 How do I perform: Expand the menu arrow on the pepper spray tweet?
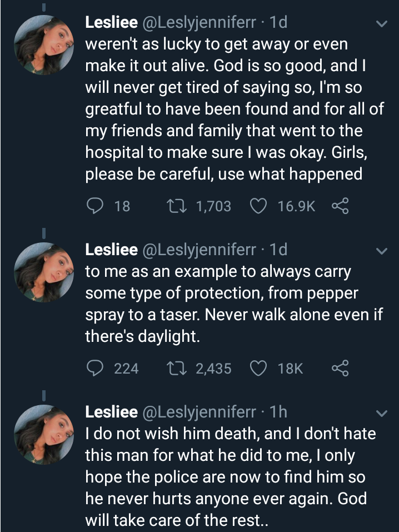coord(381,252)
